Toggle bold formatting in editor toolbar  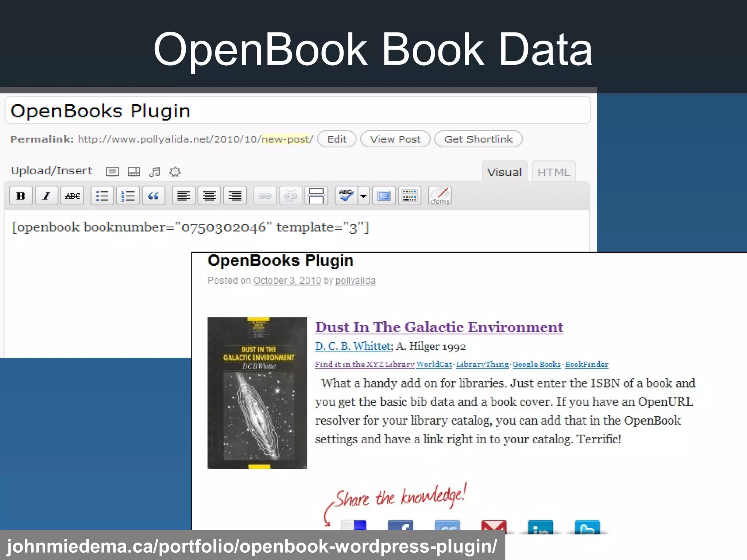tap(21, 196)
